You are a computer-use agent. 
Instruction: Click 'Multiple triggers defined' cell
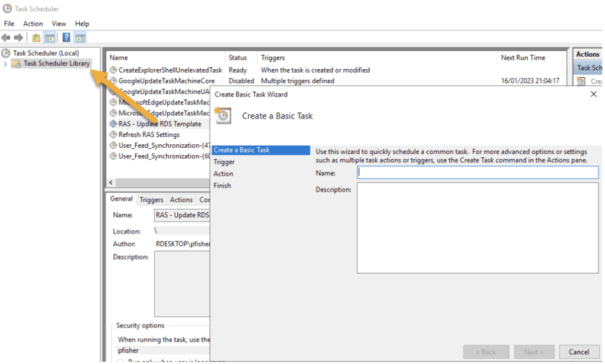pyautogui.click(x=298, y=81)
